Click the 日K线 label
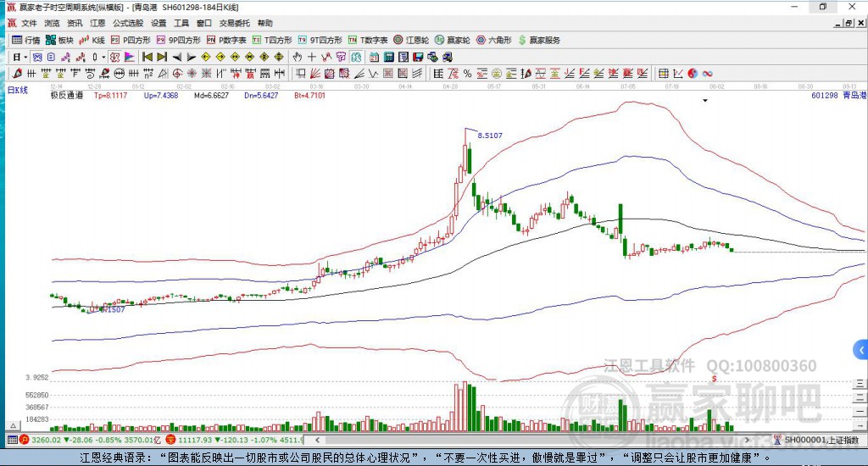The height and width of the screenshot is (466, 868). click(18, 90)
